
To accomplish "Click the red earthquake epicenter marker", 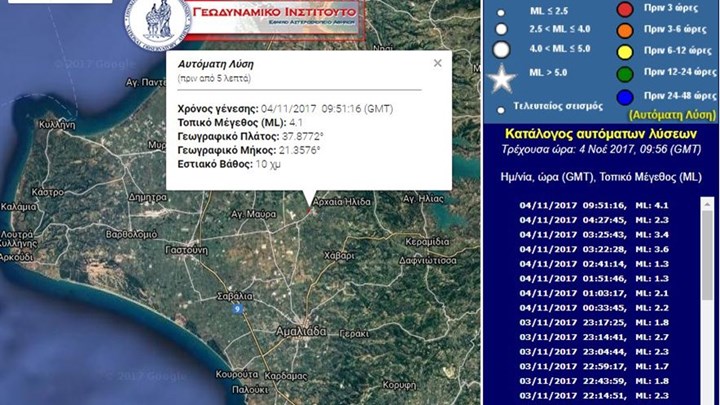I will 309,211.
